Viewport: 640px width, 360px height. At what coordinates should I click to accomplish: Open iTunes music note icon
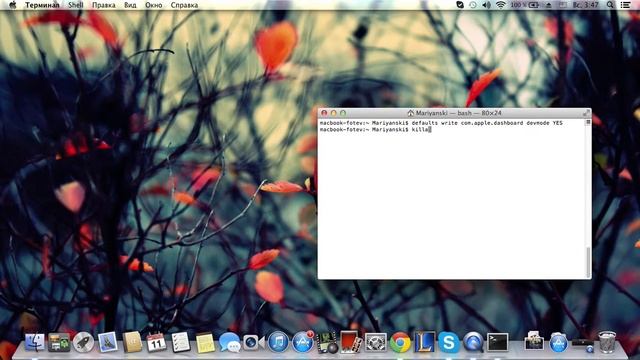tap(278, 342)
